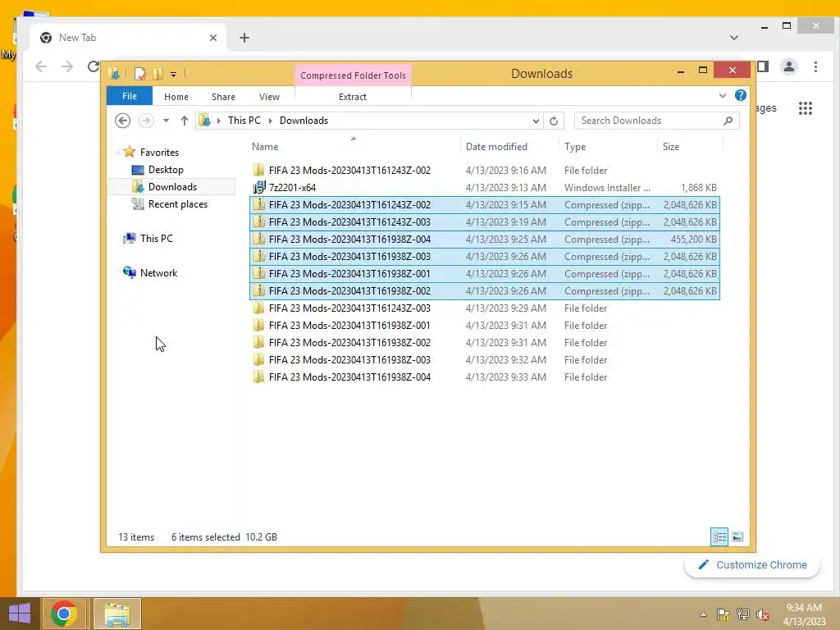Select Downloads in the navigation pane
Screen dimensions: 840x630
(x=171, y=186)
